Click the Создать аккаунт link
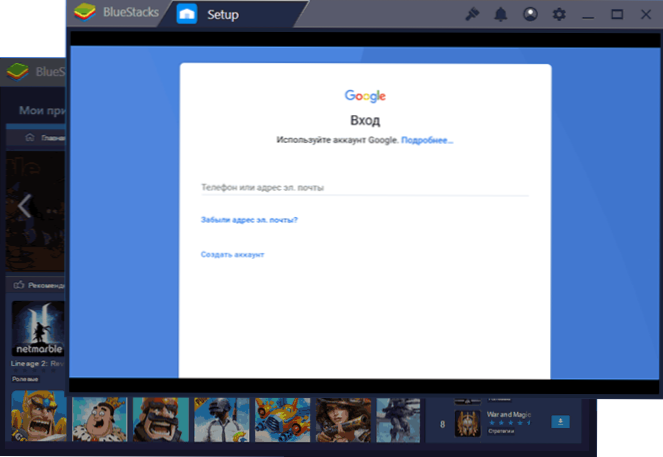 232,254
